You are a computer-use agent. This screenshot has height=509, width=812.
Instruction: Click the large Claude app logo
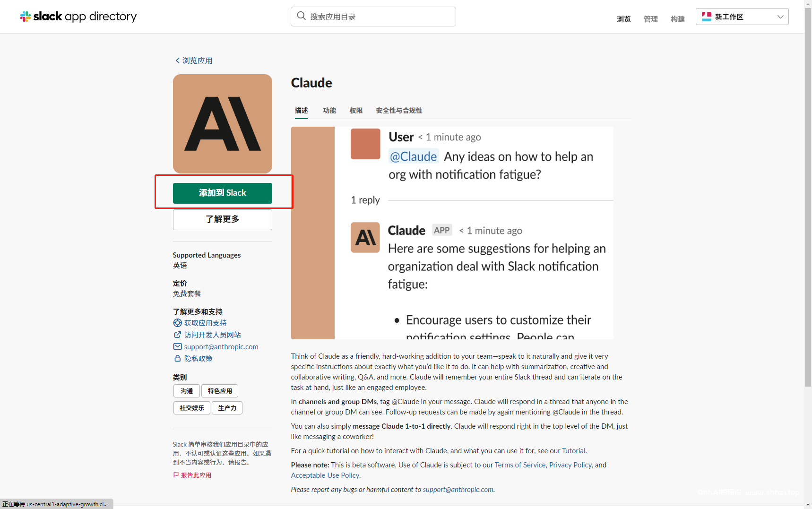coord(223,124)
